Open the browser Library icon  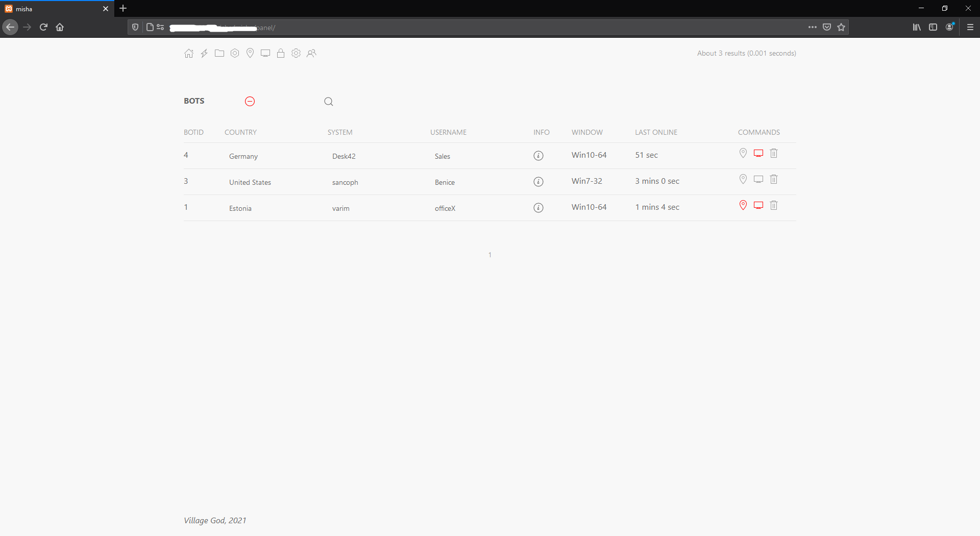(917, 27)
